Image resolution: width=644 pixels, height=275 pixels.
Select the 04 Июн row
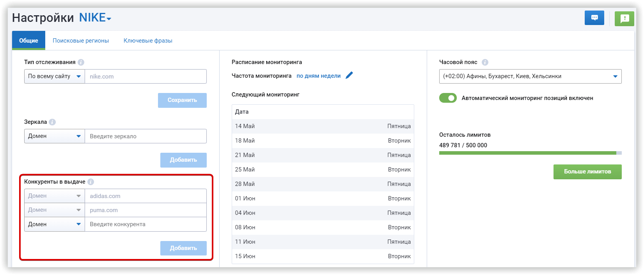pyautogui.click(x=323, y=213)
